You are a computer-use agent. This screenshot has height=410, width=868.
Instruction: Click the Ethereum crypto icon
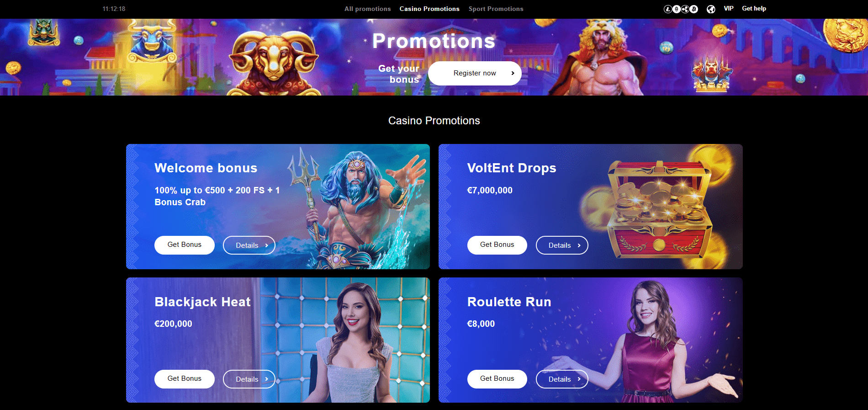677,9
